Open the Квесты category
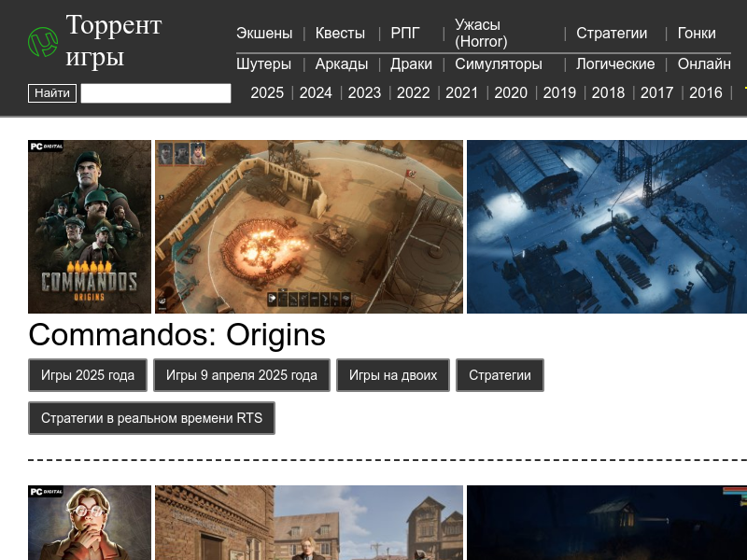The width and height of the screenshot is (747, 560). [x=340, y=34]
